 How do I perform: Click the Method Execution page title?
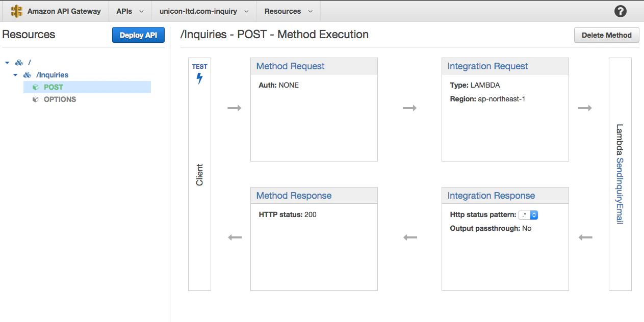point(274,35)
